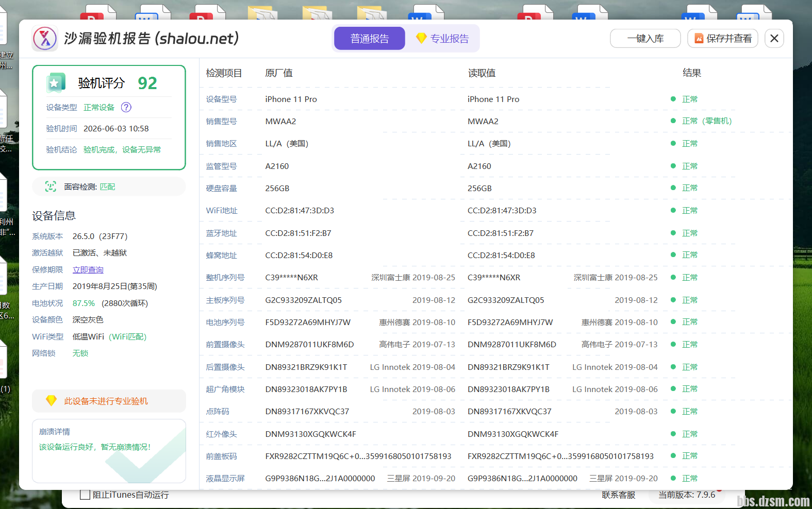The height and width of the screenshot is (509, 812).
Task: Click the 读取值 column header
Action: (482, 73)
